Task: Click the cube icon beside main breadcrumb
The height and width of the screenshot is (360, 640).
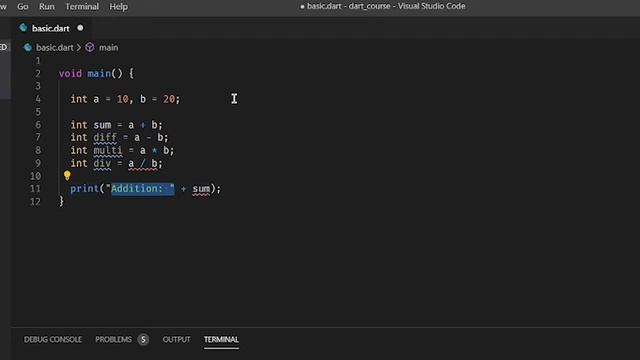Action: pos(90,48)
